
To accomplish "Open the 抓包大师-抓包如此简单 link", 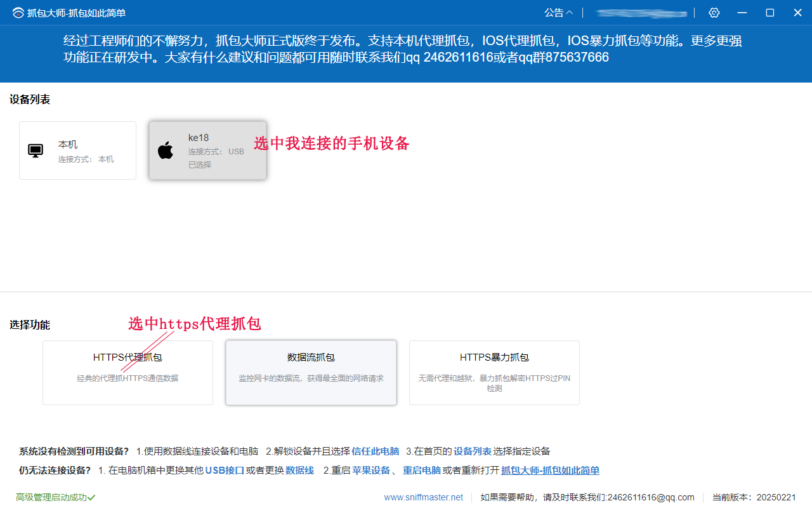I will [x=550, y=471].
